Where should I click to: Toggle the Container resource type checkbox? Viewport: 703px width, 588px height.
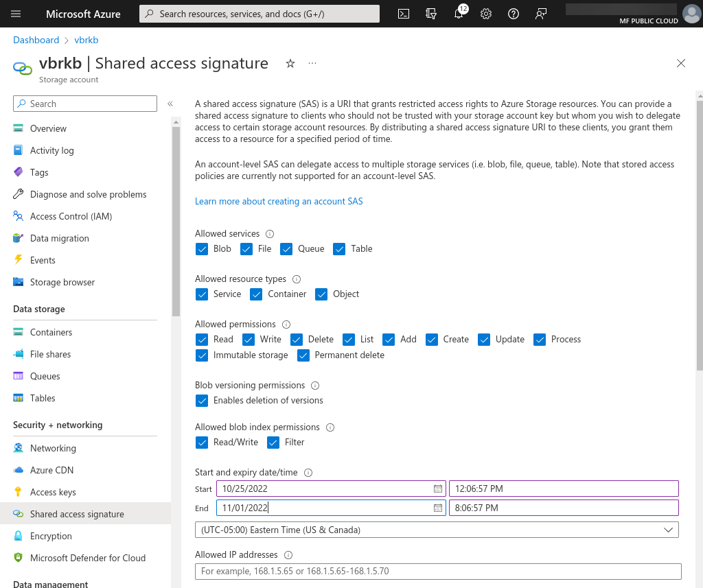pos(256,294)
